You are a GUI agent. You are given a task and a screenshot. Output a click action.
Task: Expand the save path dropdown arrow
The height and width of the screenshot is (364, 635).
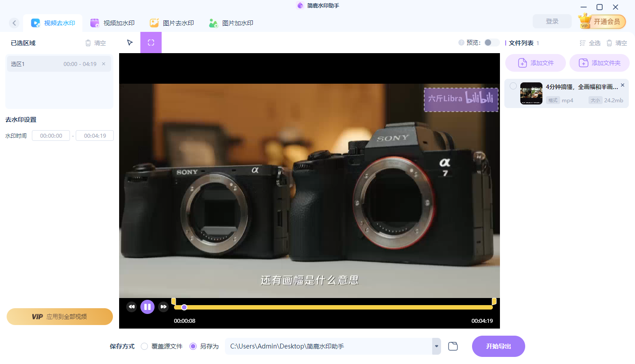point(437,346)
